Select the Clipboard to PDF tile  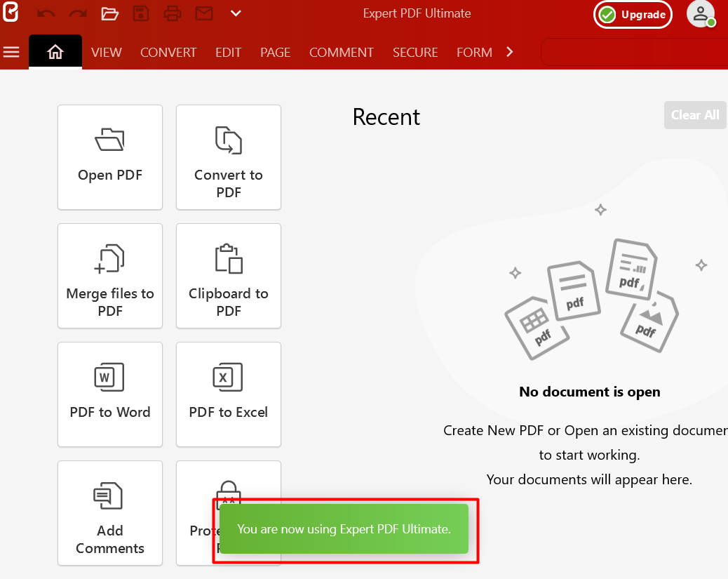[229, 276]
